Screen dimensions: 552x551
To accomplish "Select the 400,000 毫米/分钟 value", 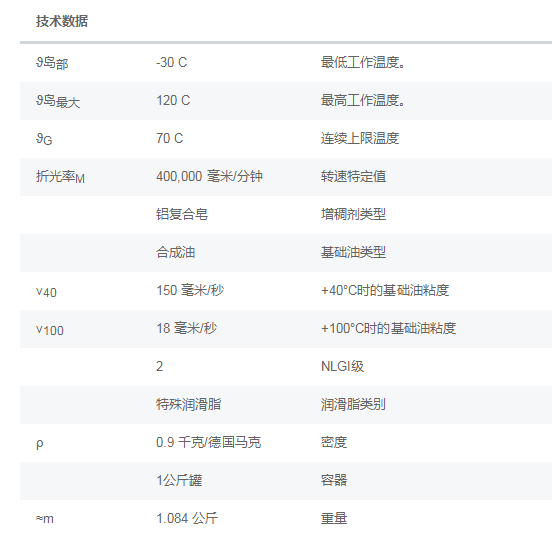I will pyautogui.click(x=209, y=176).
